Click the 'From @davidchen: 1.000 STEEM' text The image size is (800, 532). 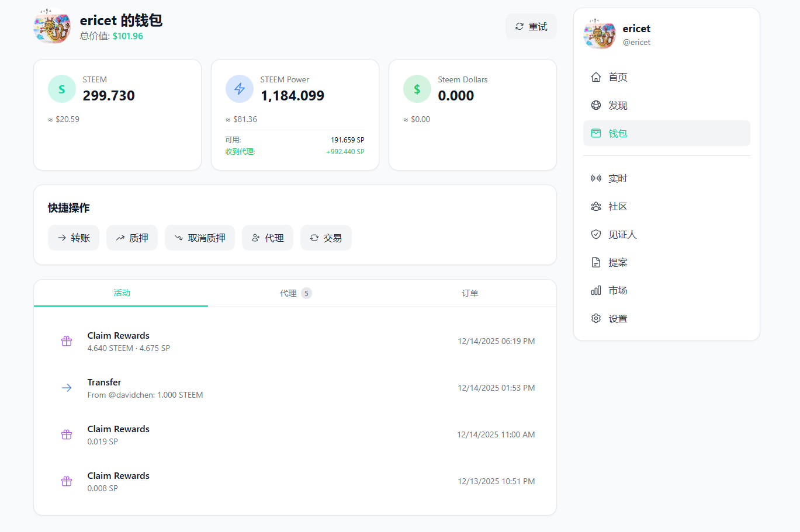(146, 395)
